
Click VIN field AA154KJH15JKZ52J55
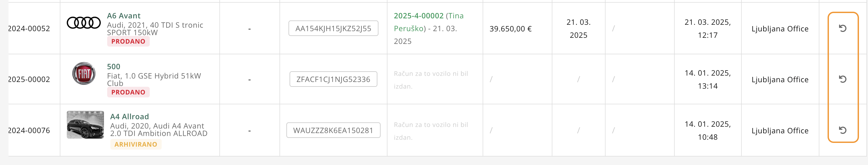click(333, 29)
